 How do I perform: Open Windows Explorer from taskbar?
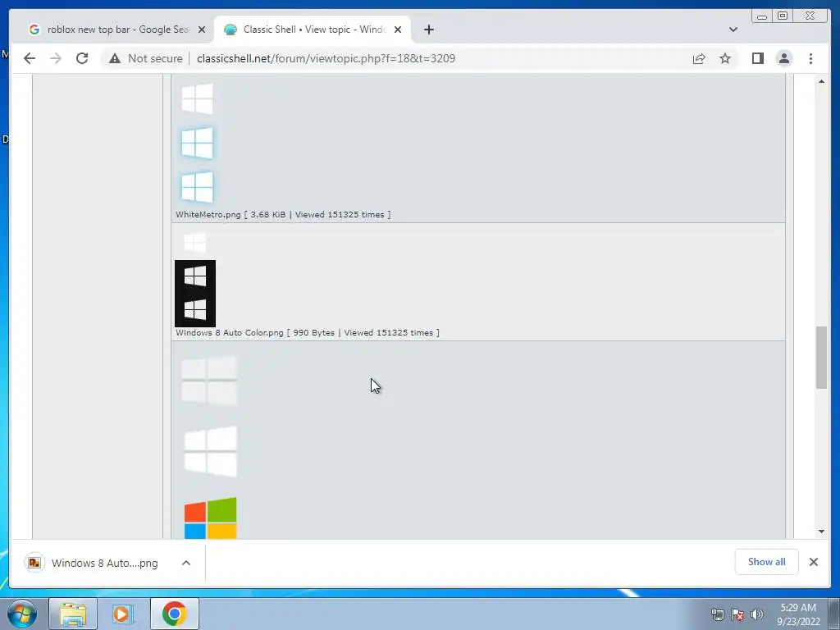pyautogui.click(x=73, y=614)
